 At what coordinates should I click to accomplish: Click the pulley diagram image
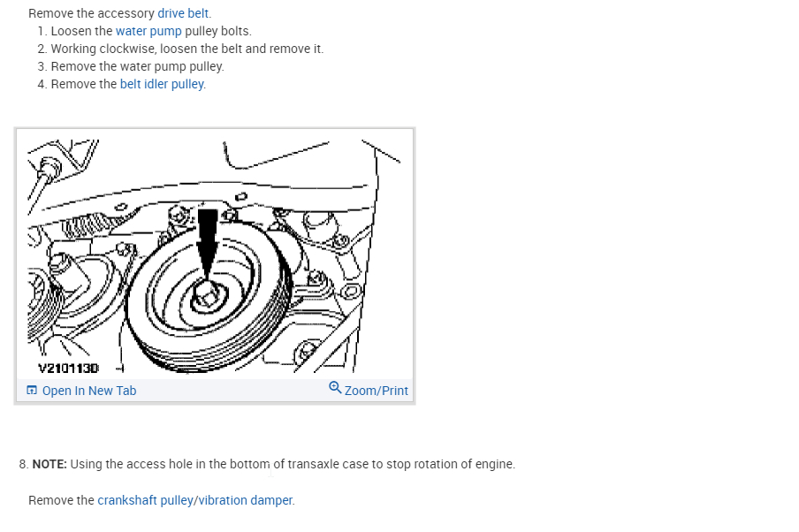point(215,255)
